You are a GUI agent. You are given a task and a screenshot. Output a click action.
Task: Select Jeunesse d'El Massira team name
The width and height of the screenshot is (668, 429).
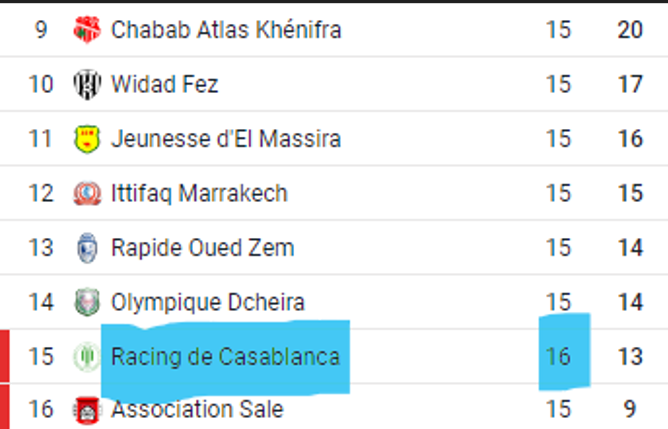pyautogui.click(x=226, y=139)
